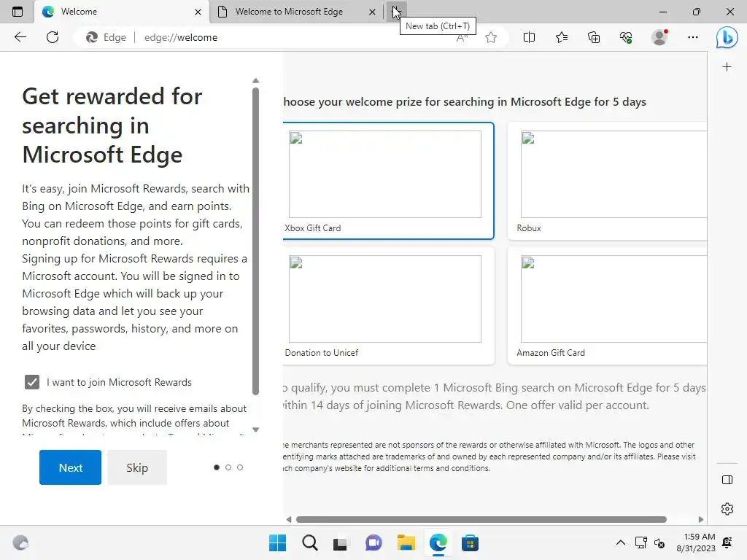The height and width of the screenshot is (560, 747).
Task: Open the tab actions menu icon
Action: click(18, 12)
